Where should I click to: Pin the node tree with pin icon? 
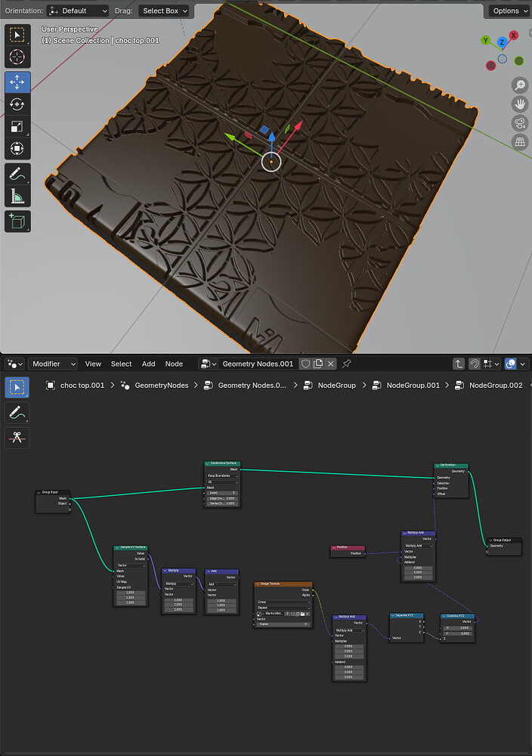(346, 364)
